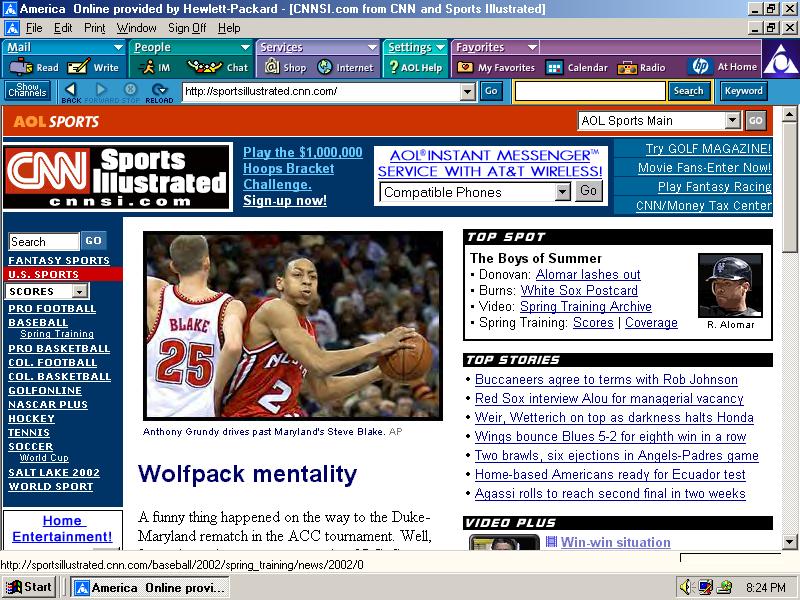This screenshot has width=800, height=600.
Task: Open the Scores dropdown in the sidebar
Action: click(79, 291)
